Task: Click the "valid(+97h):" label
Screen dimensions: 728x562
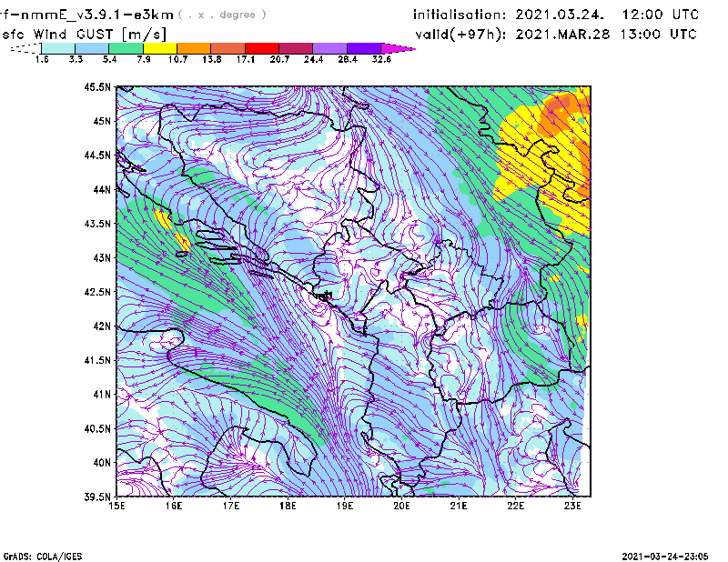Action: coord(460,35)
